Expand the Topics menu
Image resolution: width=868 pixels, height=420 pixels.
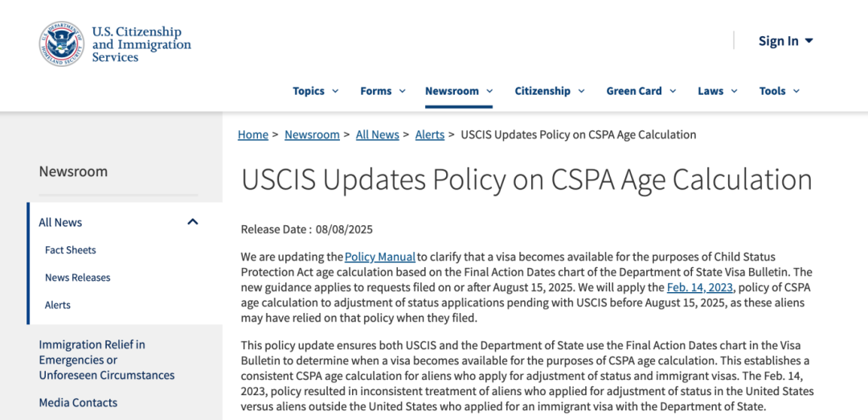(315, 91)
